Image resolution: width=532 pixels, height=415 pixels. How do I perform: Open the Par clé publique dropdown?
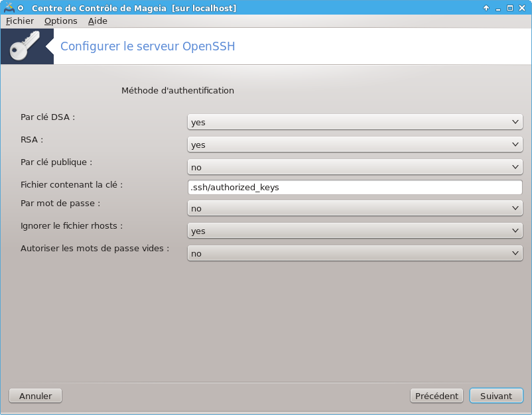pos(355,167)
